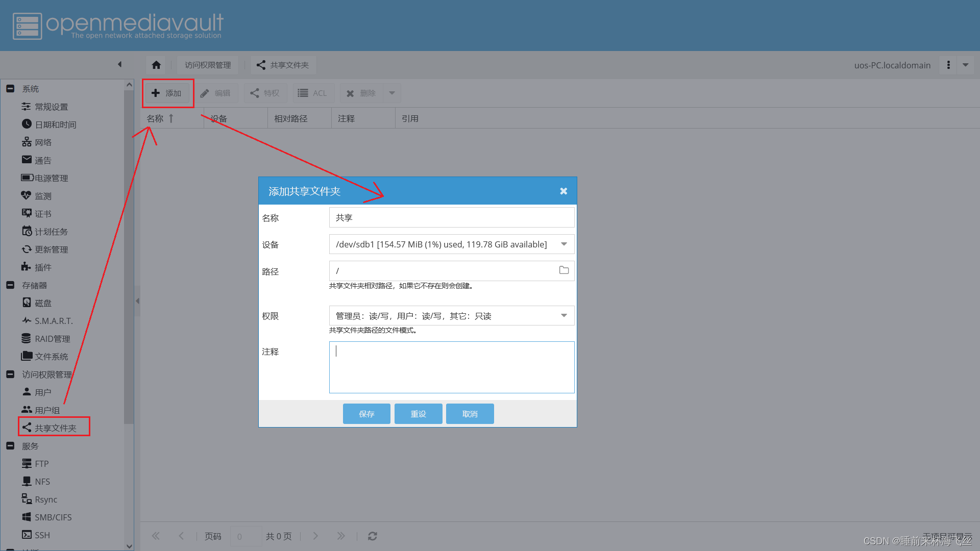Click into the 名称 name input field
The image size is (980, 551).
(451, 218)
